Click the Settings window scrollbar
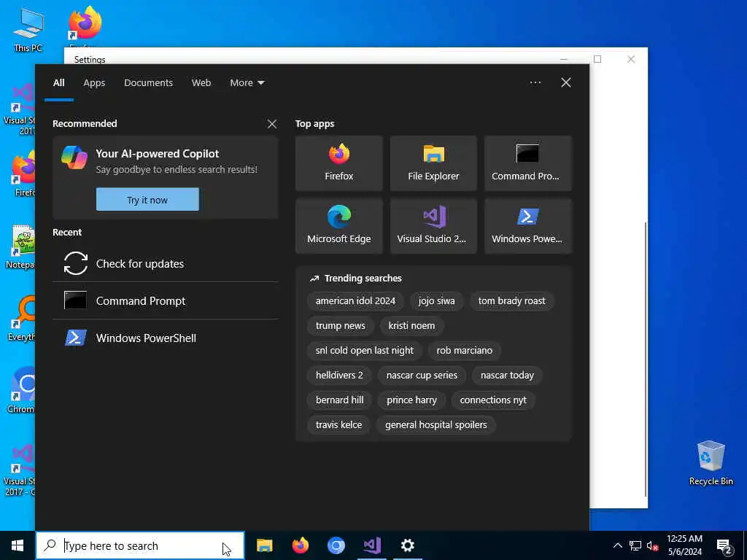The height and width of the screenshot is (560, 747). (646, 358)
